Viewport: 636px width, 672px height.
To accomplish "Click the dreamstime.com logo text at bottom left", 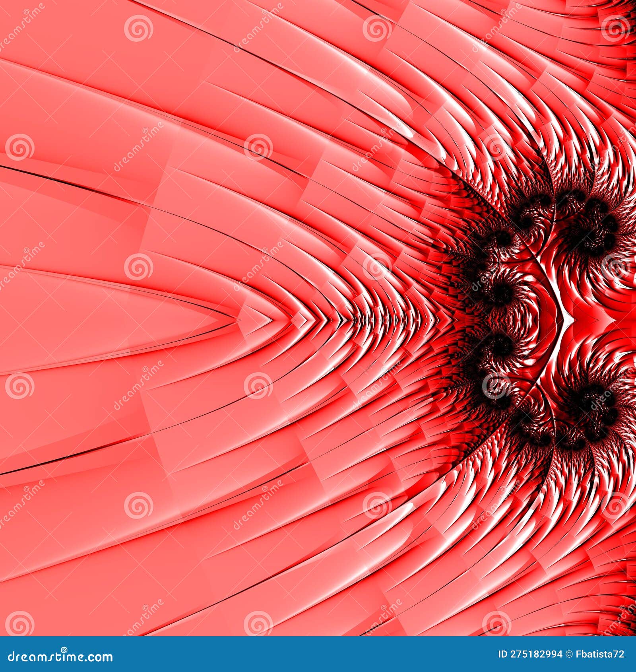I will (x=60, y=657).
